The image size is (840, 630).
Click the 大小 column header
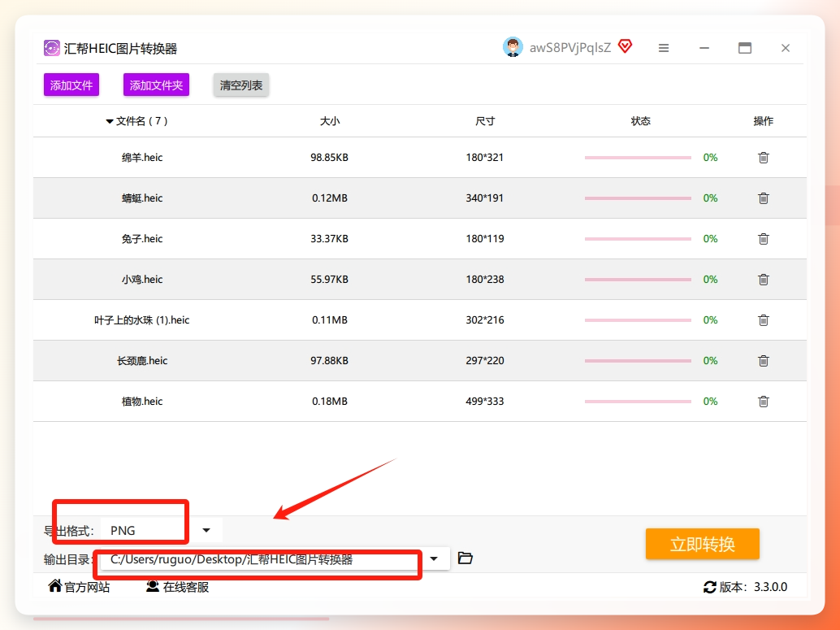(x=330, y=121)
